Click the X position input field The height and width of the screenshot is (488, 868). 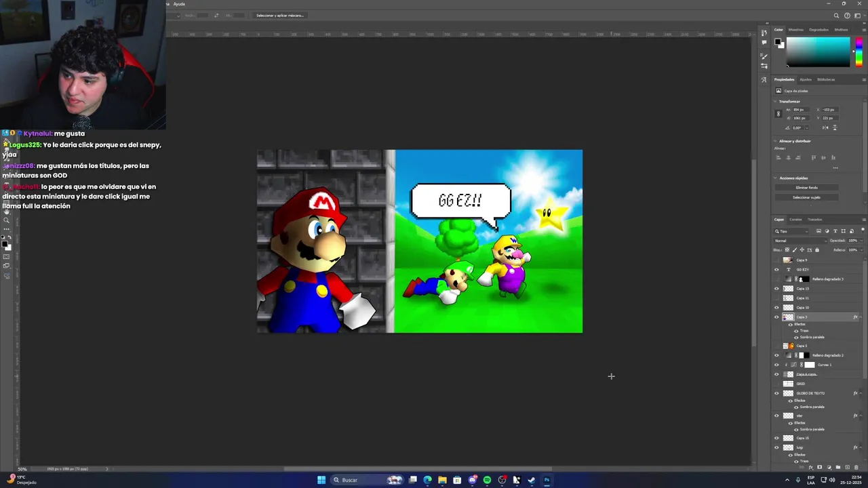click(829, 109)
